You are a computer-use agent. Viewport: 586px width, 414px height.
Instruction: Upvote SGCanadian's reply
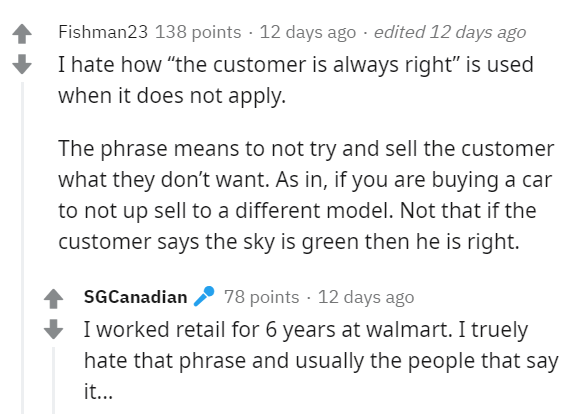[53, 299]
